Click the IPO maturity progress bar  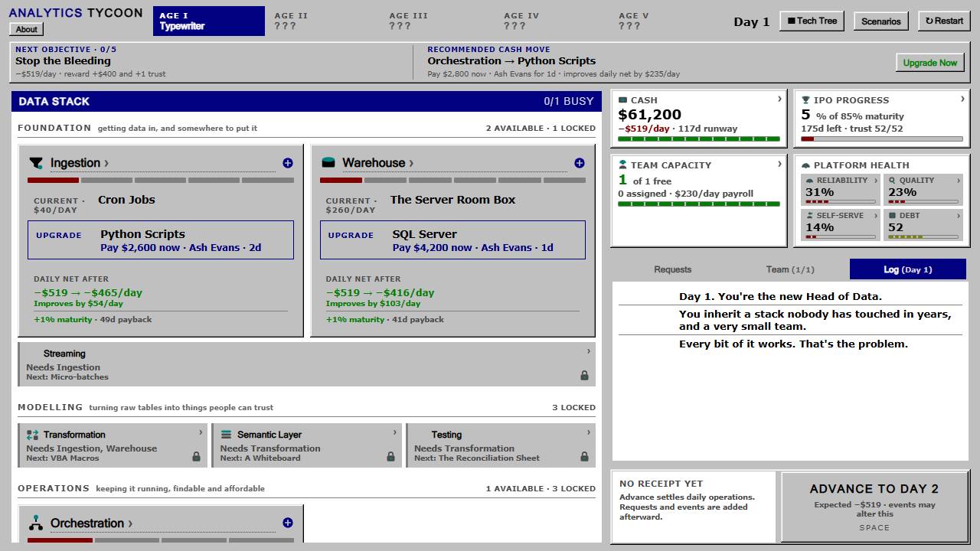tap(882, 139)
